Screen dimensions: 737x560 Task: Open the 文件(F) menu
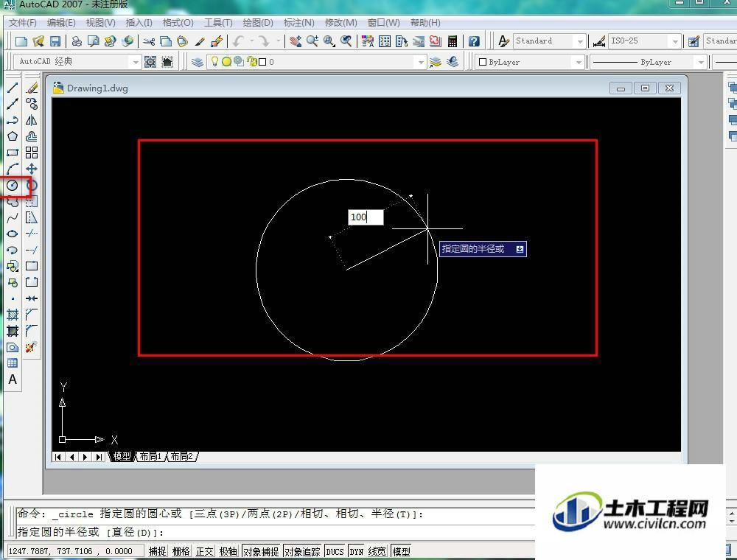[23, 23]
